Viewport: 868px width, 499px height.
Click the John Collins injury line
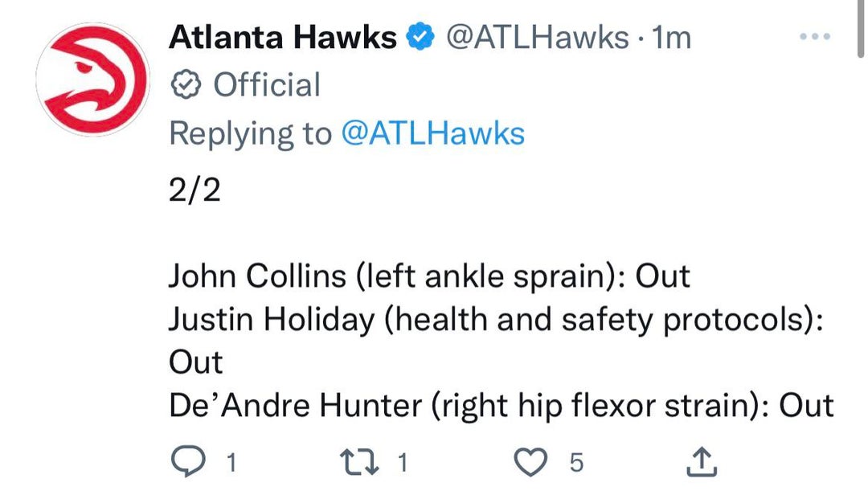point(429,276)
